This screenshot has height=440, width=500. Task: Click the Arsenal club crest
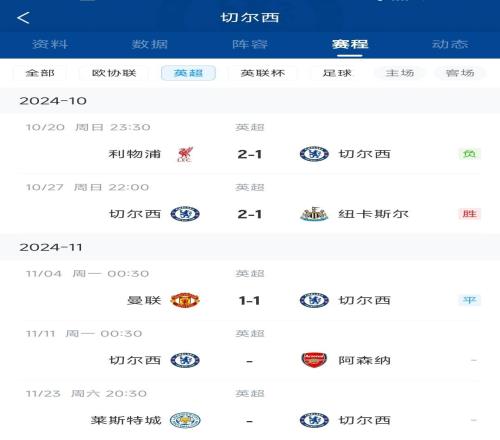(314, 360)
